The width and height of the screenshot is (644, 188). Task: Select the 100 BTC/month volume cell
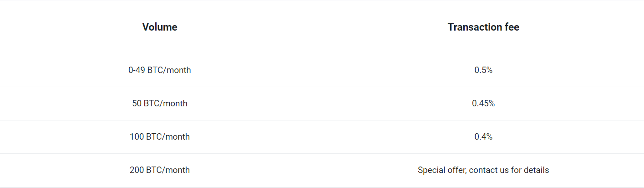(160, 137)
